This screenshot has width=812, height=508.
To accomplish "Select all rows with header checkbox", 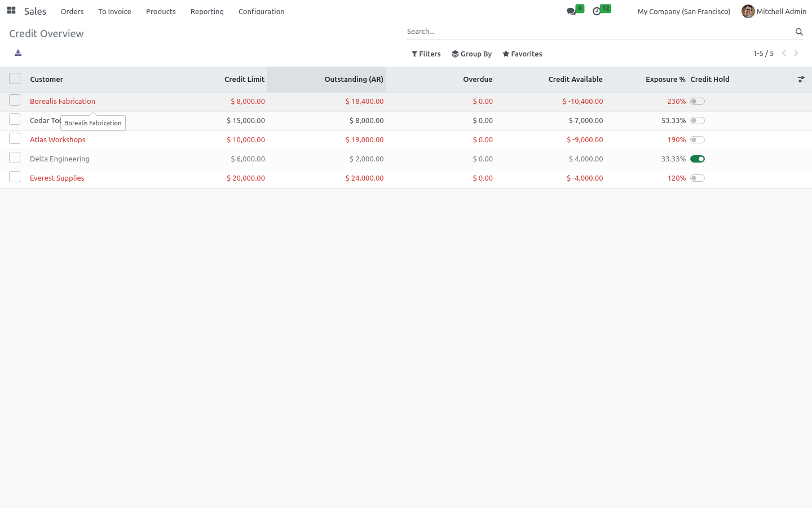I will click(x=15, y=79).
